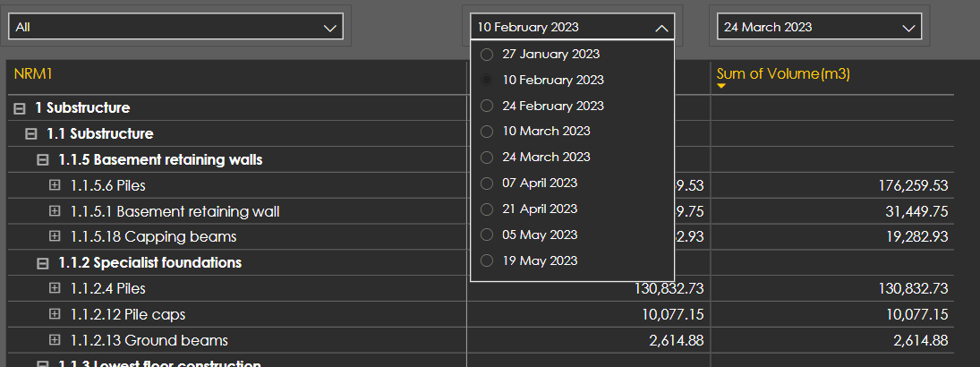Collapse the 1.1 Substructure group
This screenshot has width=980, height=367.
click(31, 133)
